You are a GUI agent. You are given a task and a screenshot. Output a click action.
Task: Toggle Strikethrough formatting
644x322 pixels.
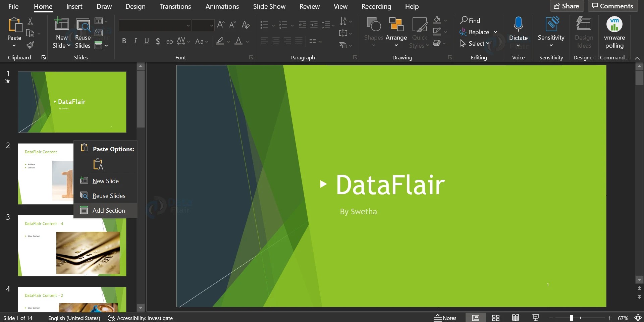pyautogui.click(x=170, y=41)
